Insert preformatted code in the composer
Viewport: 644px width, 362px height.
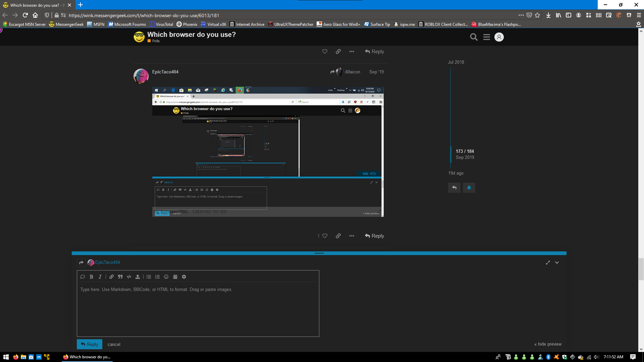pos(129,277)
